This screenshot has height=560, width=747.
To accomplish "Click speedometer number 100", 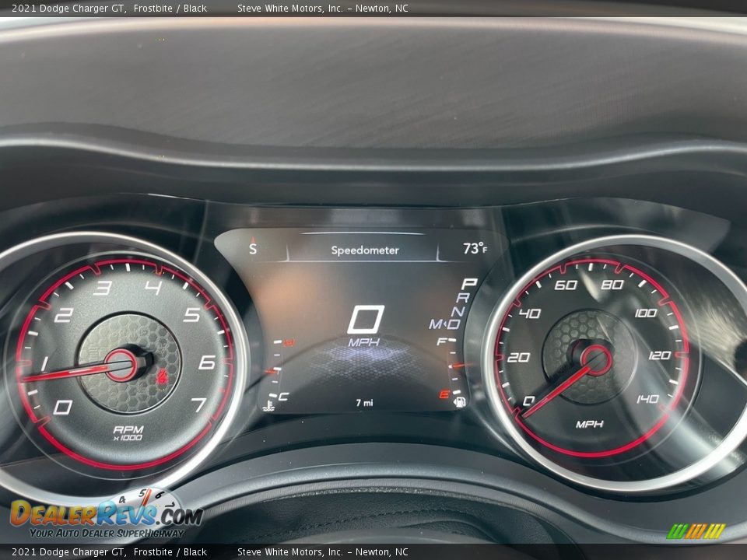I will coord(646,313).
